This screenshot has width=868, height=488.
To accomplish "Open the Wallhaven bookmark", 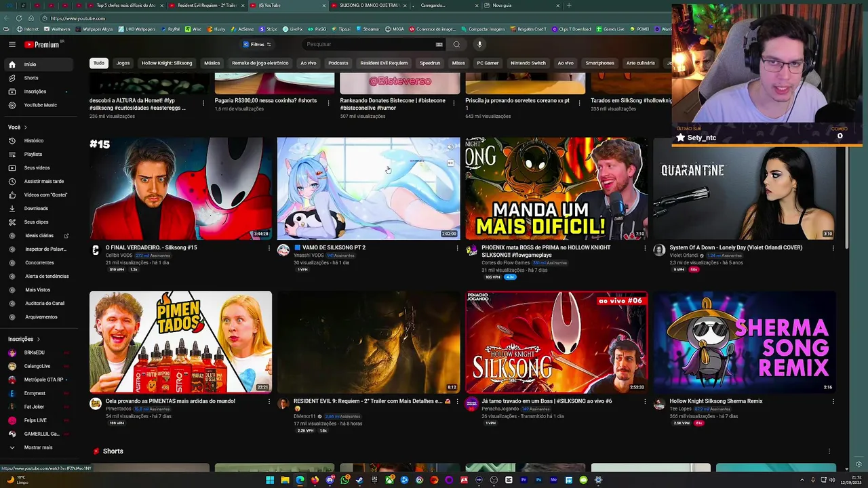I will (57, 29).
